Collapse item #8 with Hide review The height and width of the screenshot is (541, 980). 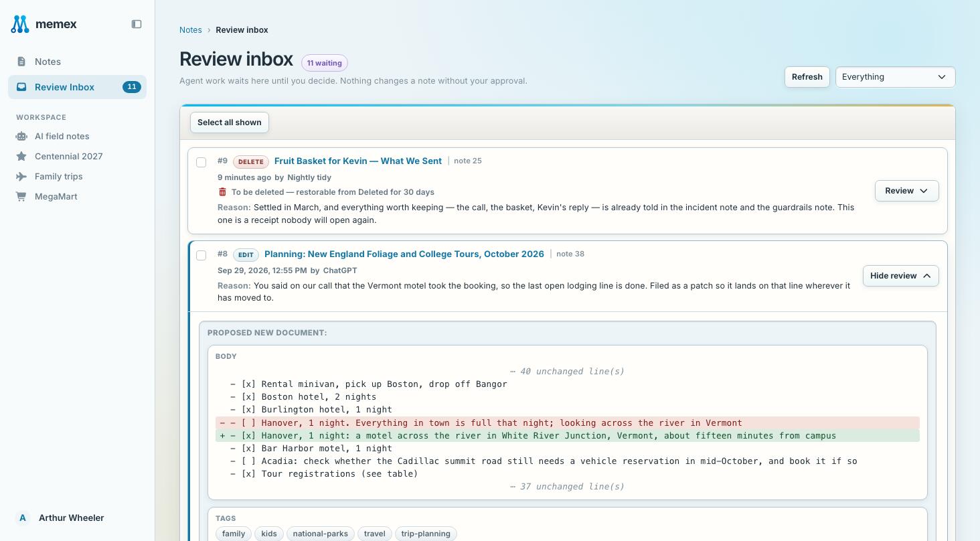[x=900, y=276]
